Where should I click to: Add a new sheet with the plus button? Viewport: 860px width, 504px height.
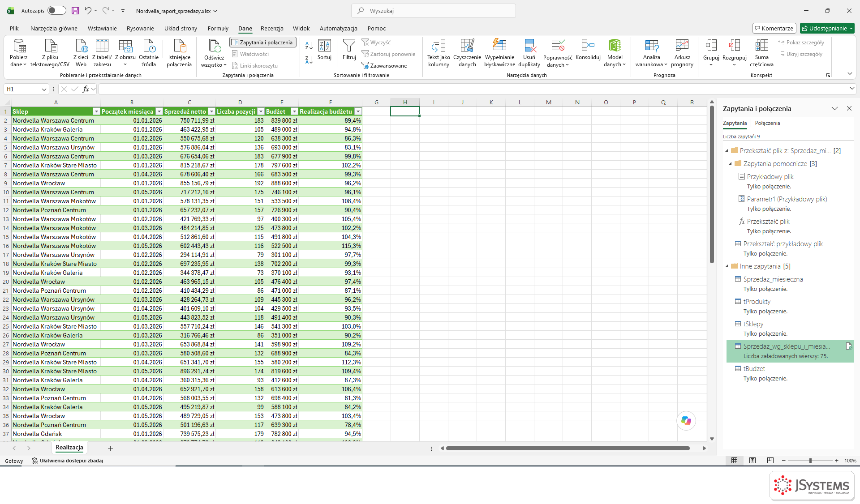[x=110, y=448]
